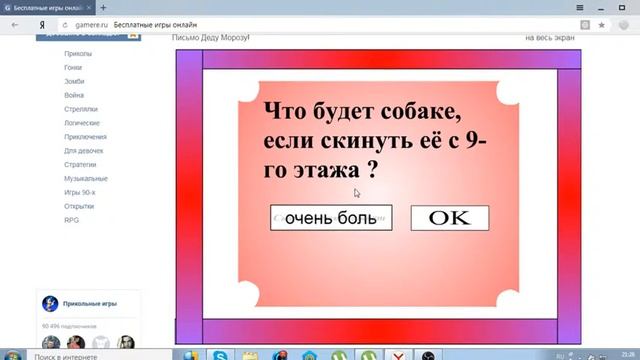Image resolution: width=640 pixels, height=360 pixels.
Task: Bookmark the page with the star icon
Action: click(602, 25)
